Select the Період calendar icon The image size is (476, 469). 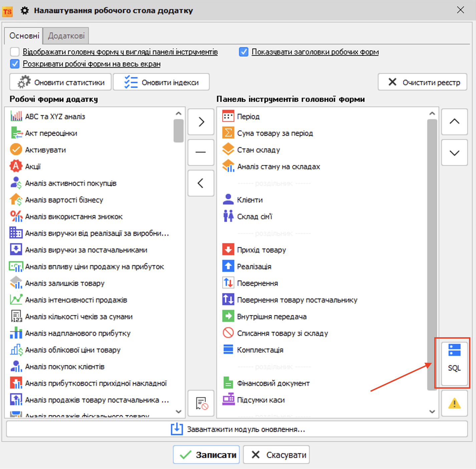228,116
